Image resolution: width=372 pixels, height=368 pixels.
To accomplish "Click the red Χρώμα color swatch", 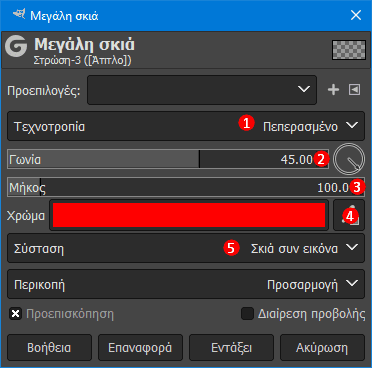I will [x=189, y=215].
